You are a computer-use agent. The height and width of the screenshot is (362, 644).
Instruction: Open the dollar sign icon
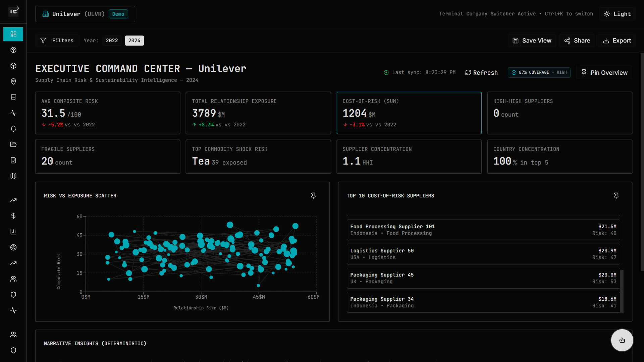[13, 216]
